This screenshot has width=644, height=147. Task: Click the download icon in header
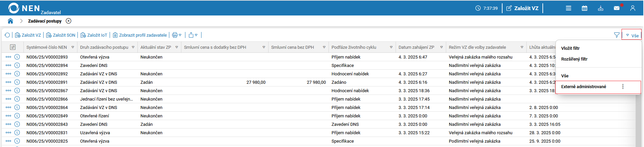click(x=600, y=8)
